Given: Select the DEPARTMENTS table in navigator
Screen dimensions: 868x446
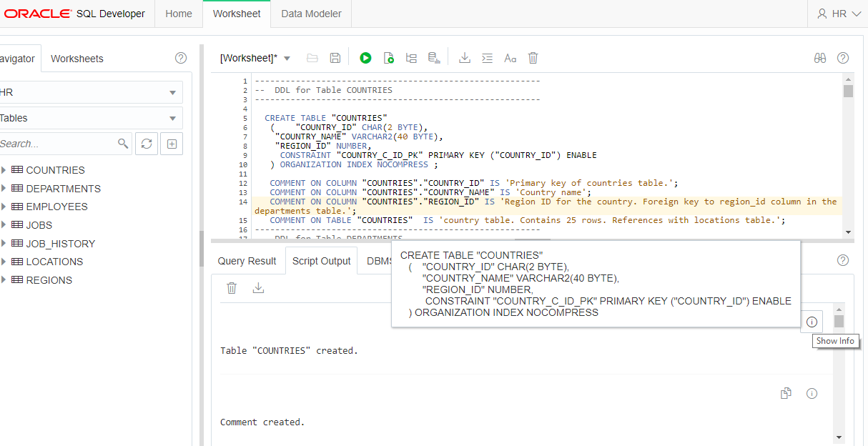Looking at the screenshot, I should tap(63, 189).
